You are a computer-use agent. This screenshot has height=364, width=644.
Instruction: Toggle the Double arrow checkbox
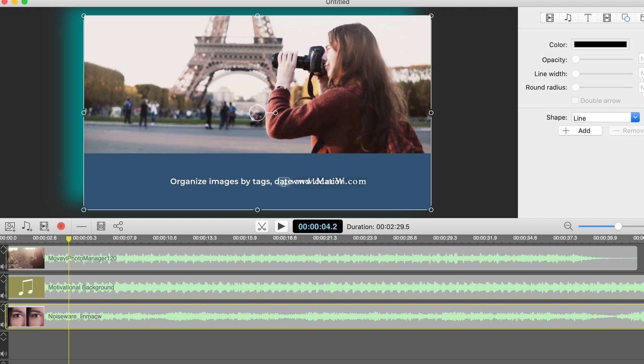[x=575, y=100]
